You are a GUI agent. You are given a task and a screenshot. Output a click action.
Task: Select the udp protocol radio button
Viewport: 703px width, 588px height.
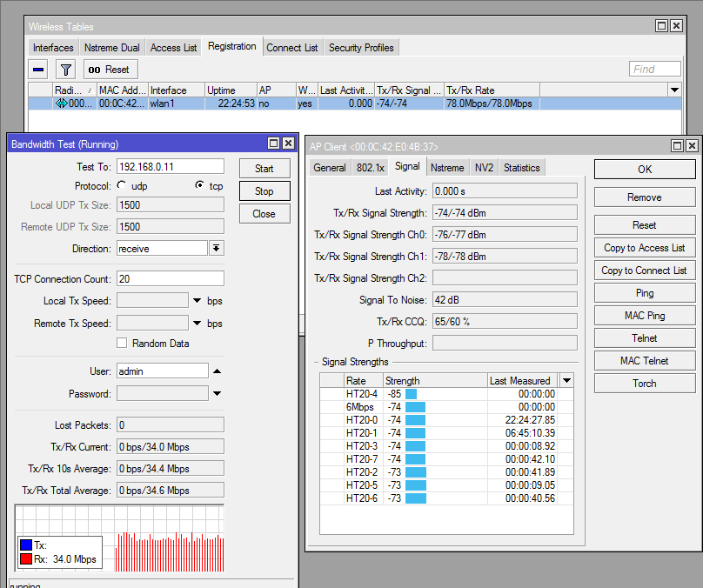click(x=121, y=186)
